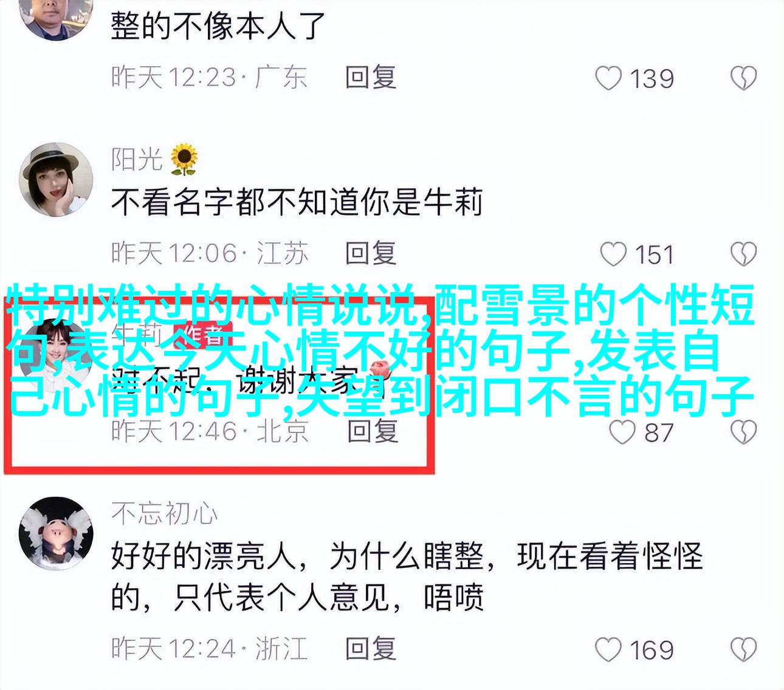Select comment text 整的不像本人了
Image resolution: width=784 pixels, height=690 pixels.
tap(218, 26)
